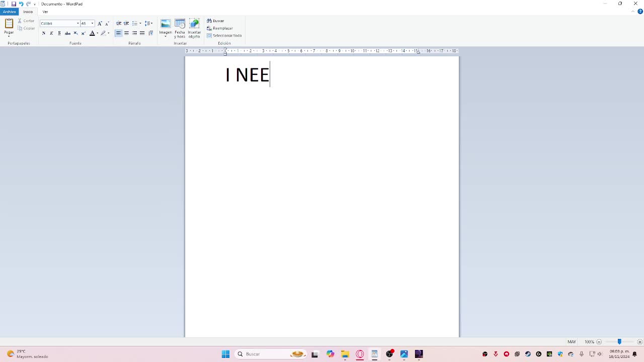Viewport: 644px width, 362px height.
Task: Click the increase indent icon
Action: 126,24
